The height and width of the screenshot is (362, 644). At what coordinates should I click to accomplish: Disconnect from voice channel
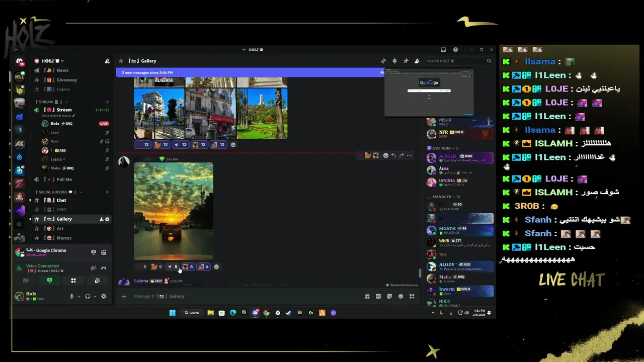pyautogui.click(x=104, y=268)
